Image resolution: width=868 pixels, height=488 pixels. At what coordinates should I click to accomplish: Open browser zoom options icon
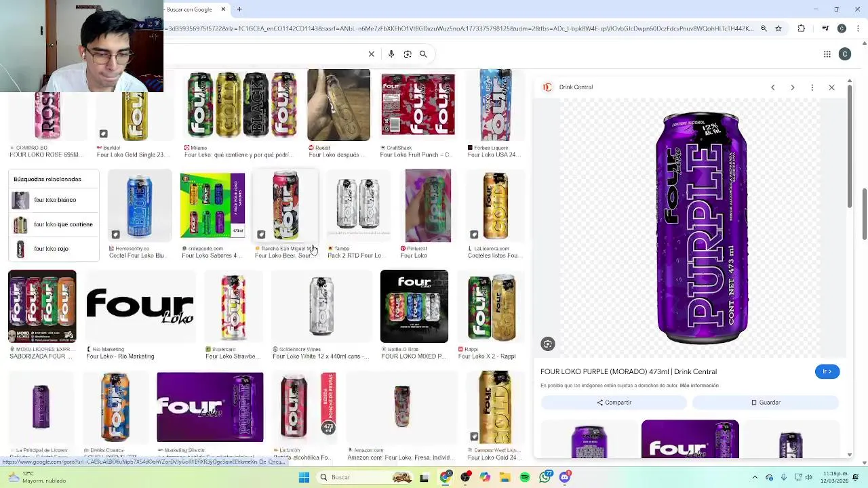(x=764, y=28)
